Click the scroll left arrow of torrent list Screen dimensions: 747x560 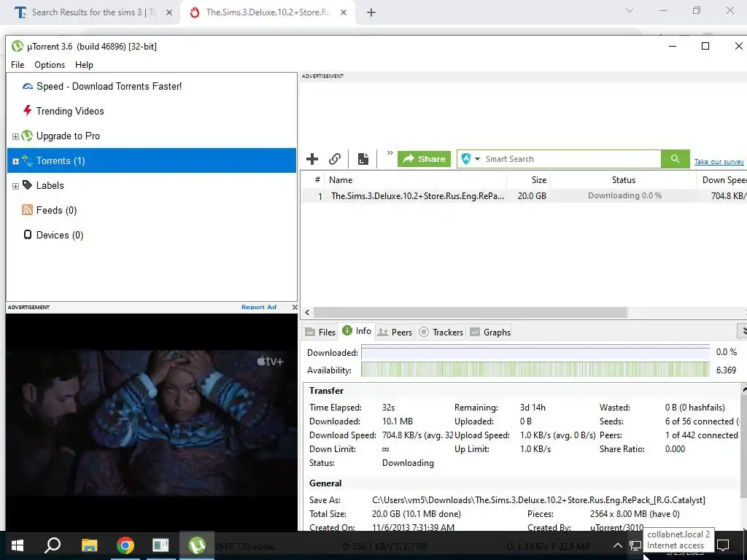[x=307, y=312]
